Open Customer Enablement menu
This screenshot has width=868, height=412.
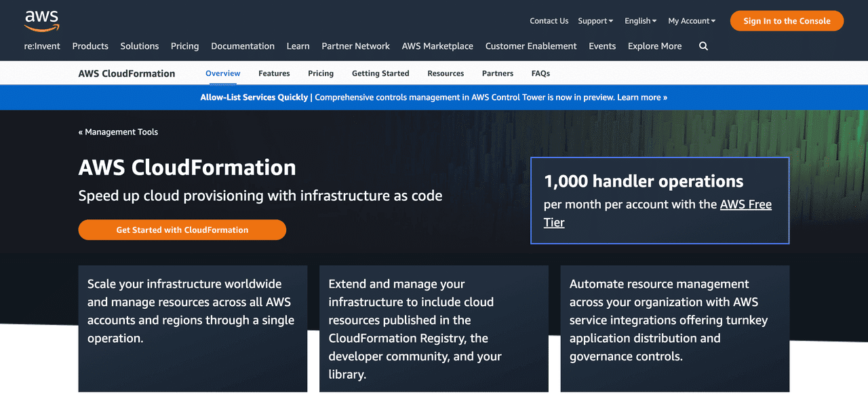coord(531,46)
